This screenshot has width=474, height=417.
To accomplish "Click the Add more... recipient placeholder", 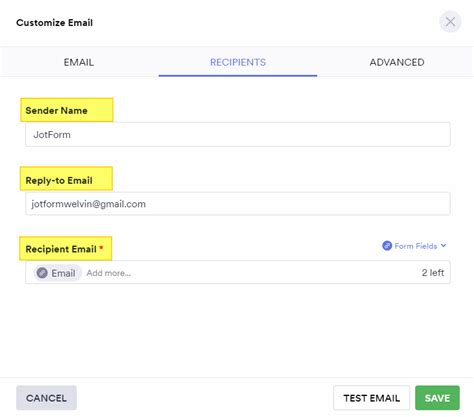I will tap(109, 273).
